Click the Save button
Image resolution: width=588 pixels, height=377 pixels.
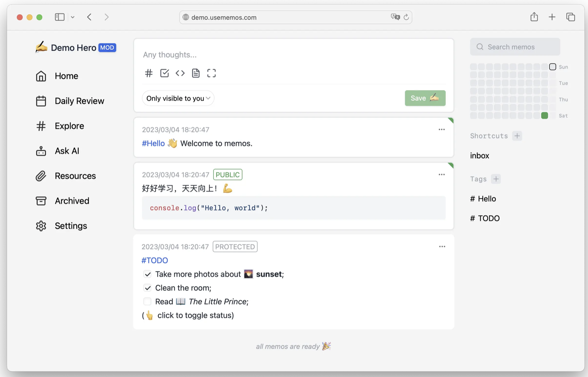425,98
